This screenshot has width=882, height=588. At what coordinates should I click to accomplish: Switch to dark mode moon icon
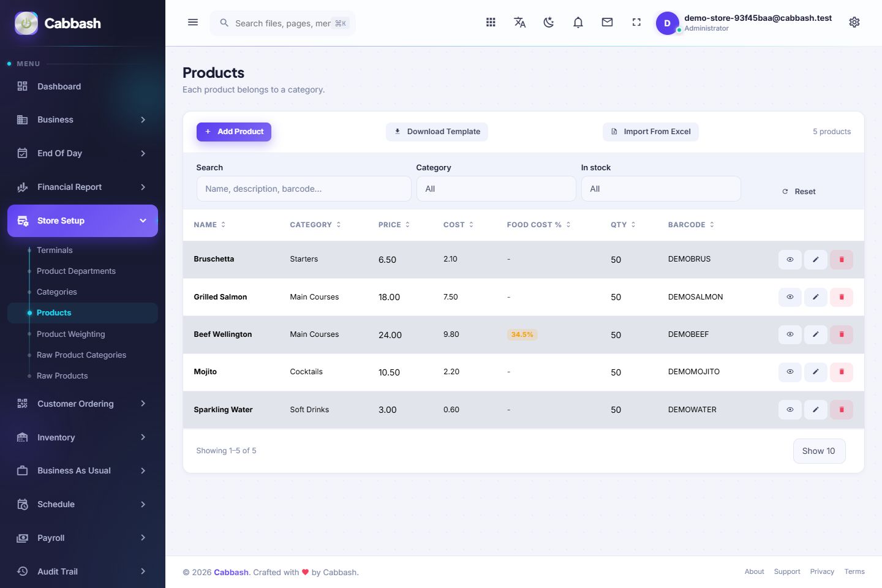[549, 23]
